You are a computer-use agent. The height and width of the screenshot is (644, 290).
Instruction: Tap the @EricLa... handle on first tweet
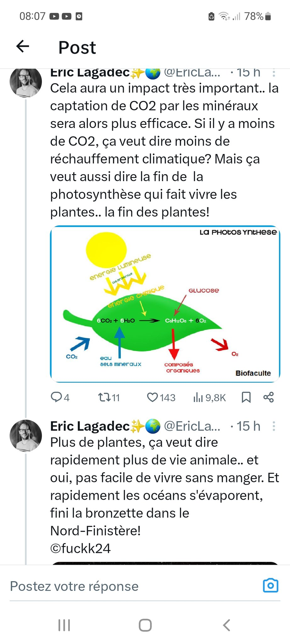coord(192,73)
